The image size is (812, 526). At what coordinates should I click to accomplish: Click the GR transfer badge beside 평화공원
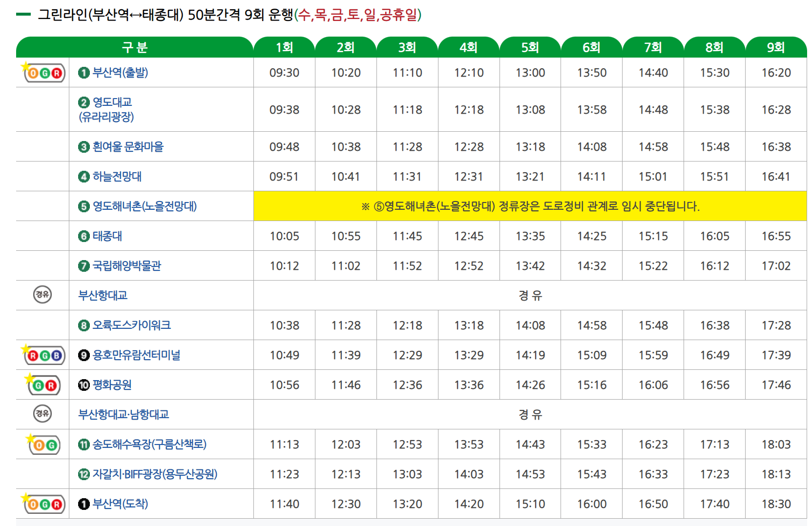pyautogui.click(x=43, y=384)
